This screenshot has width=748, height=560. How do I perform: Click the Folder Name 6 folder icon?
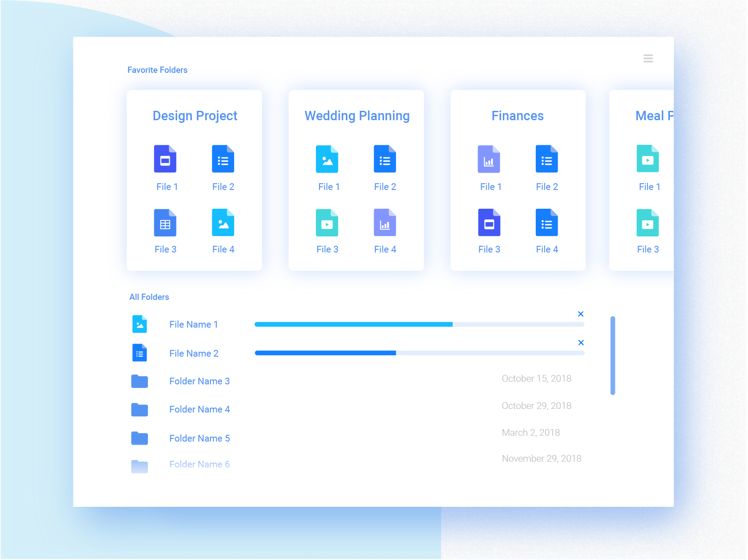point(139,466)
